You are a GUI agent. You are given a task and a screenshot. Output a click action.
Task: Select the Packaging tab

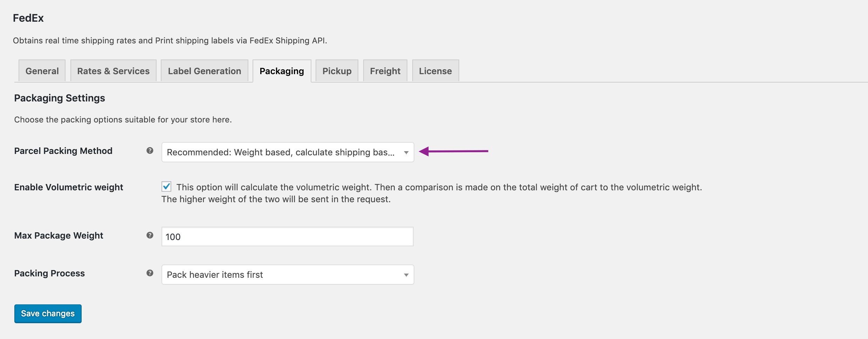click(282, 71)
